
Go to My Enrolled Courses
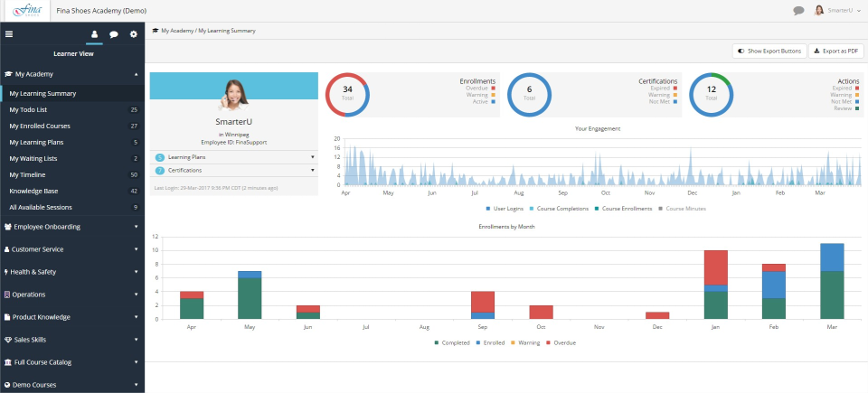(39, 126)
